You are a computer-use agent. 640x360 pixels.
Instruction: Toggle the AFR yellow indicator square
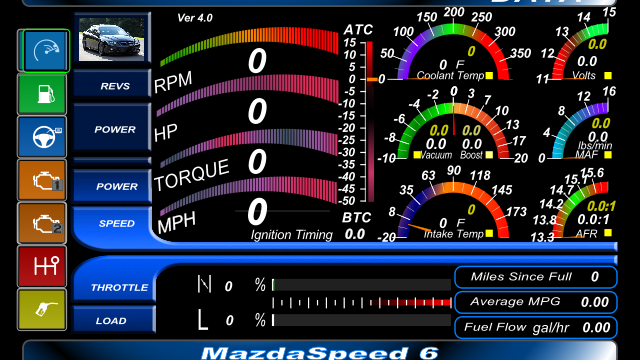point(608,233)
